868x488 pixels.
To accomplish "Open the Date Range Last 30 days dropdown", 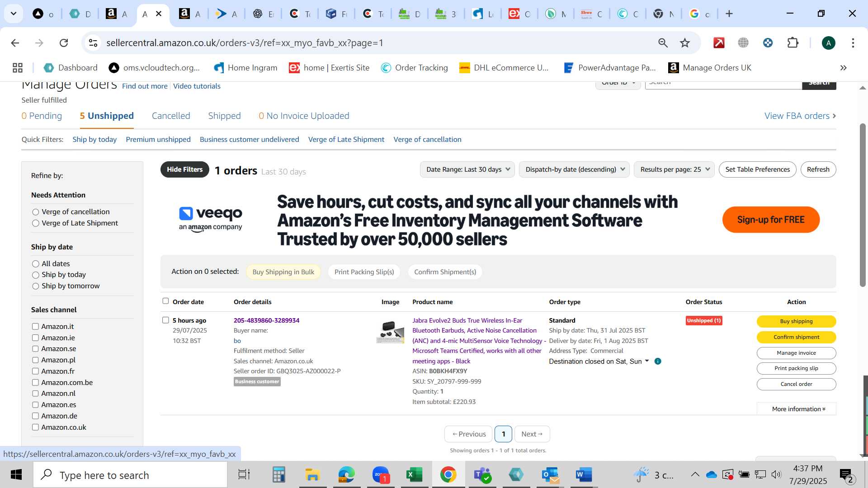I will tap(467, 169).
